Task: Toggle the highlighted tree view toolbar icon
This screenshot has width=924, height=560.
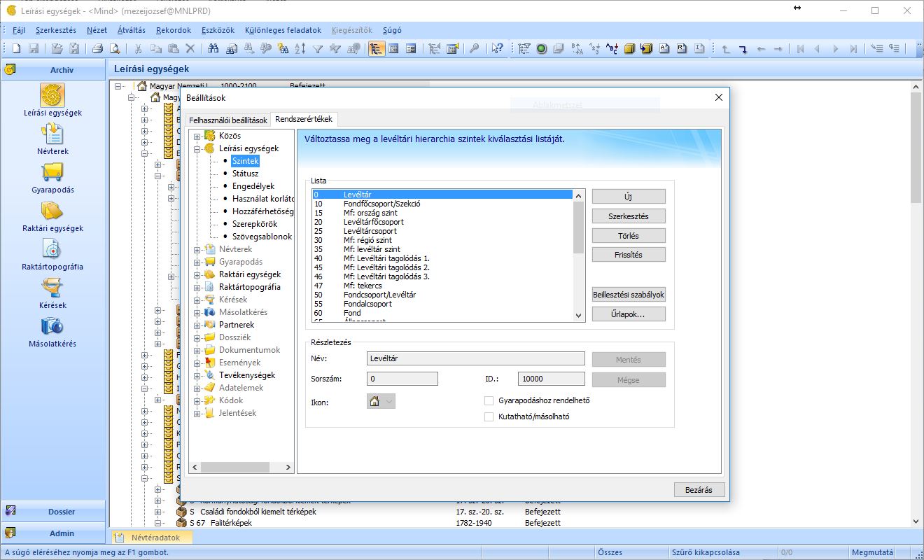Action: [x=376, y=48]
